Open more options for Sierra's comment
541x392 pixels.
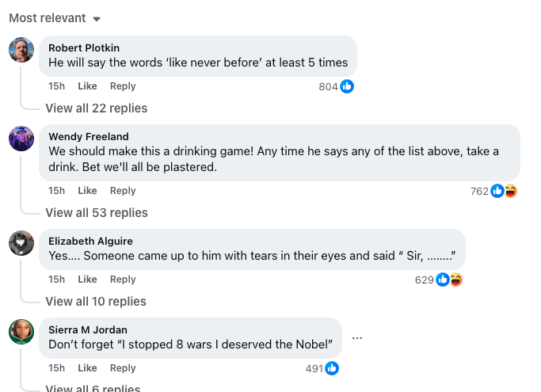pos(357,338)
